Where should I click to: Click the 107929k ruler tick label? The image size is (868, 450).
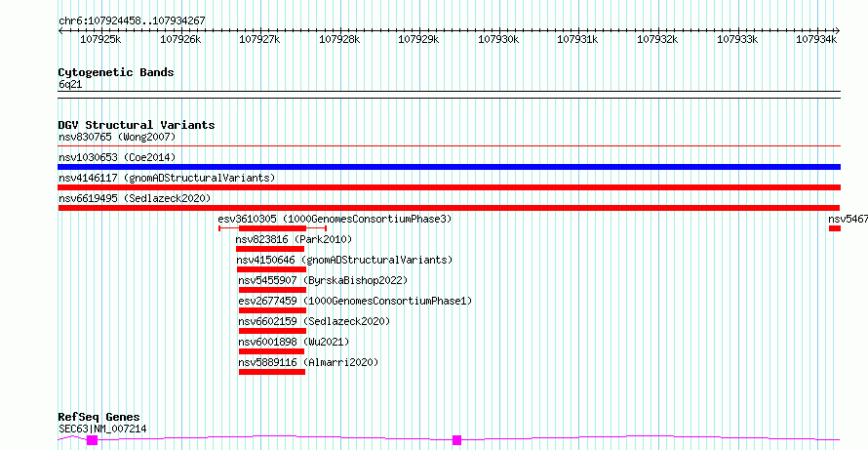[x=418, y=39]
